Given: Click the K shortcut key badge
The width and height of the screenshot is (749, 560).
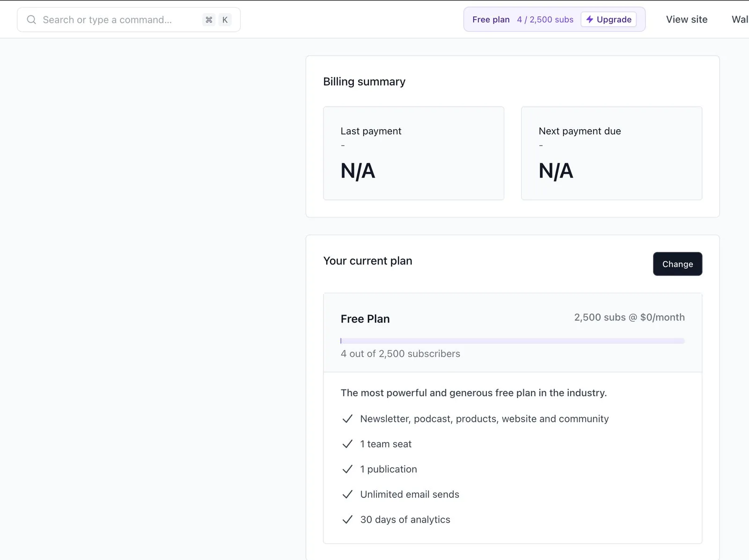Looking at the screenshot, I should 225,20.
